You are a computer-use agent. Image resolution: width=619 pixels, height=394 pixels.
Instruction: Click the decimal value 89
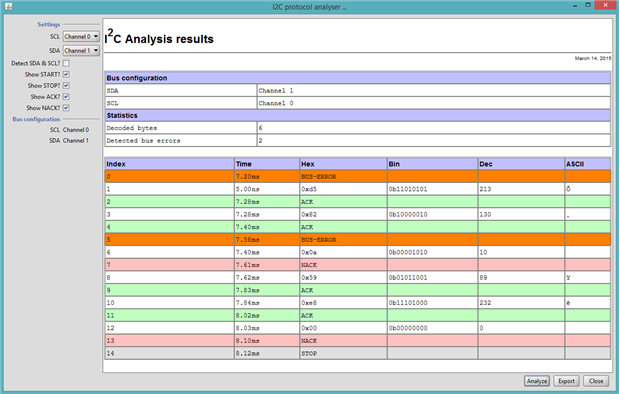pos(483,278)
